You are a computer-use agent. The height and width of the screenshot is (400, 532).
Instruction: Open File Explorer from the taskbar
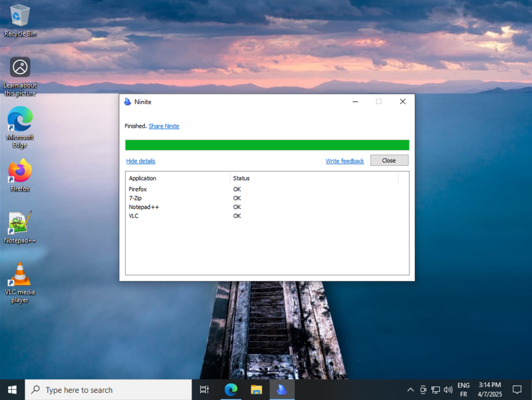coord(257,390)
